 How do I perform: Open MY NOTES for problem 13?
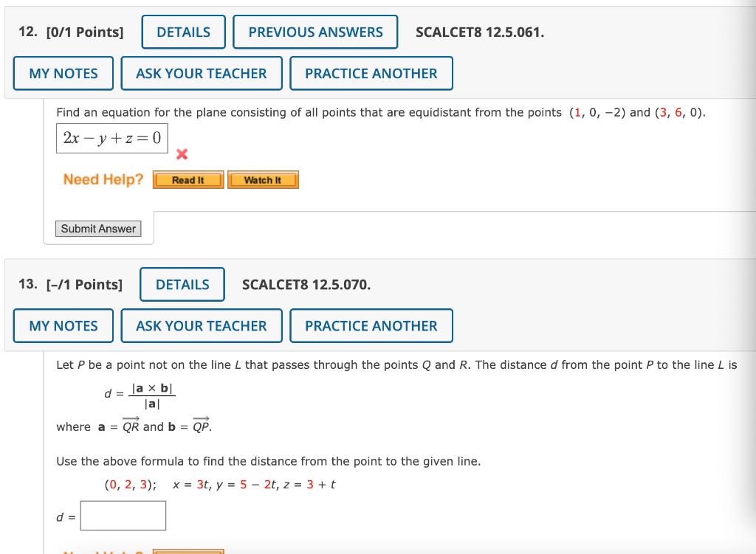(x=63, y=325)
